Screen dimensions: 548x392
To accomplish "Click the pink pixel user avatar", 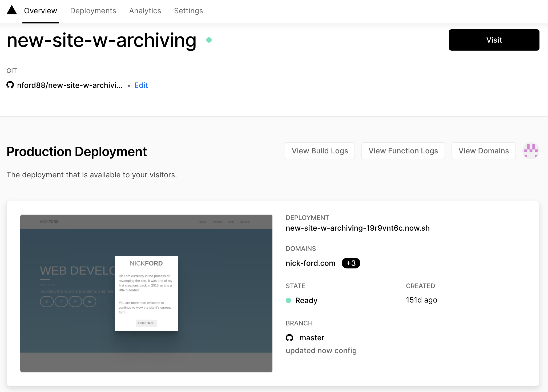I will (x=531, y=151).
